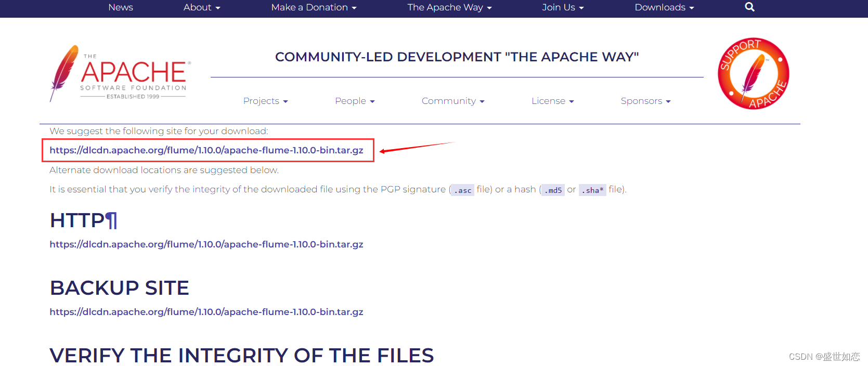Click the Backup Site heading
Screen dimensions: 868x366
(x=120, y=288)
